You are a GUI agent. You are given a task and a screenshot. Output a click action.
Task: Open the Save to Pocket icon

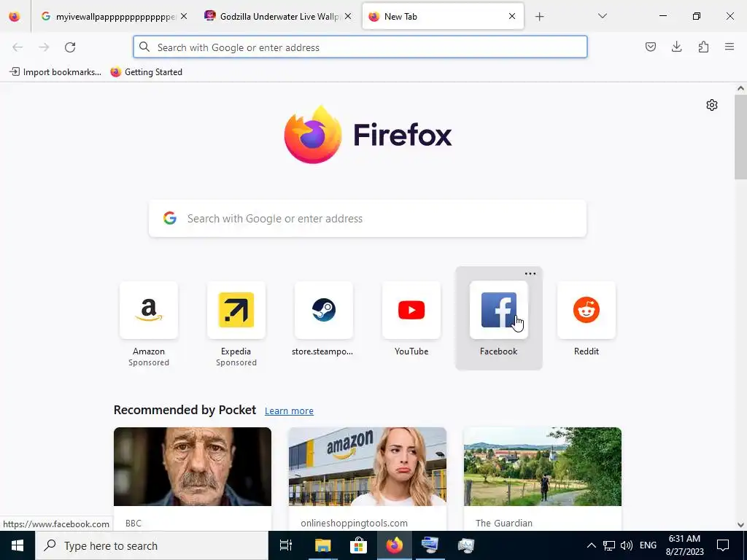(650, 47)
